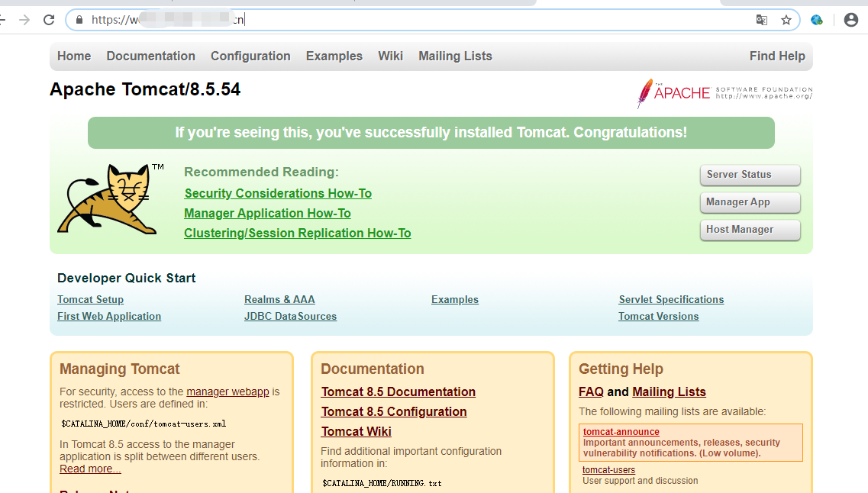
Task: Click the green Congratulations banner text
Action: coord(431,133)
